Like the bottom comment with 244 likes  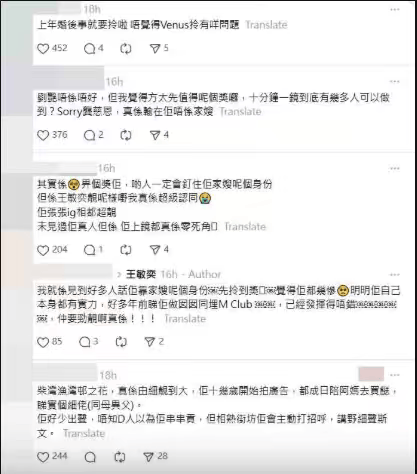pos(43,457)
